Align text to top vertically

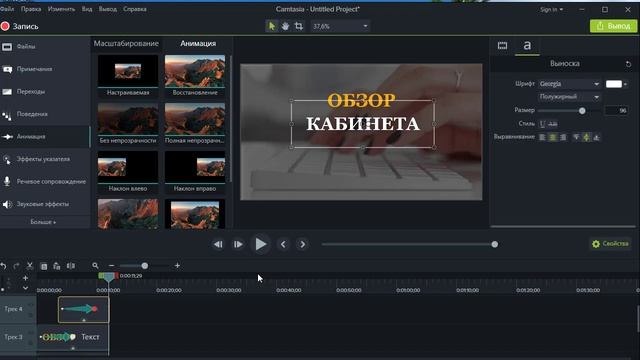[x=576, y=137]
